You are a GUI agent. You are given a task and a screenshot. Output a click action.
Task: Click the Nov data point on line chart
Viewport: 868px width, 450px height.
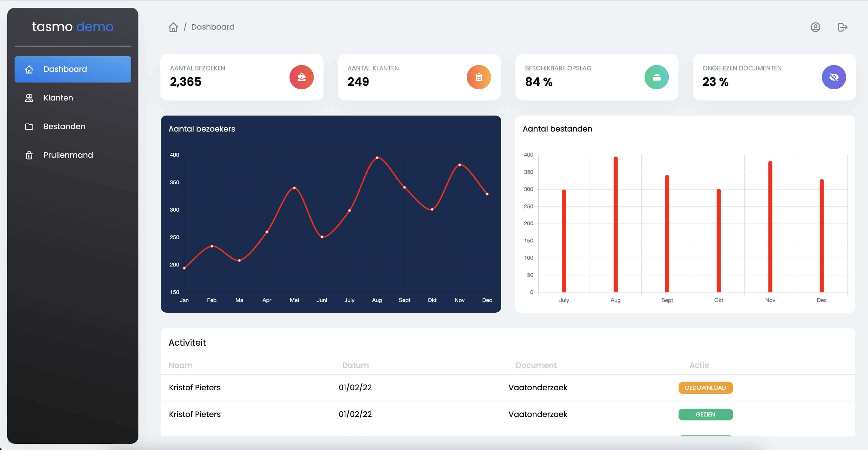[x=460, y=165]
